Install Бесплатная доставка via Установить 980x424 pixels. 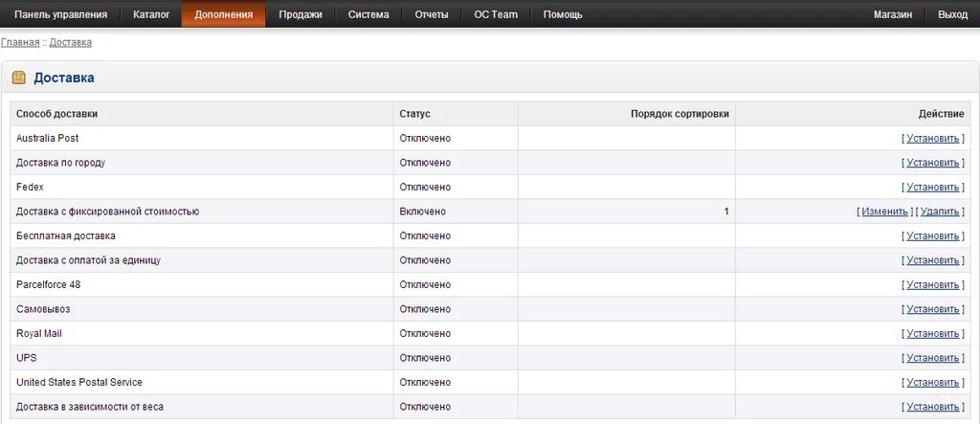coord(932,235)
